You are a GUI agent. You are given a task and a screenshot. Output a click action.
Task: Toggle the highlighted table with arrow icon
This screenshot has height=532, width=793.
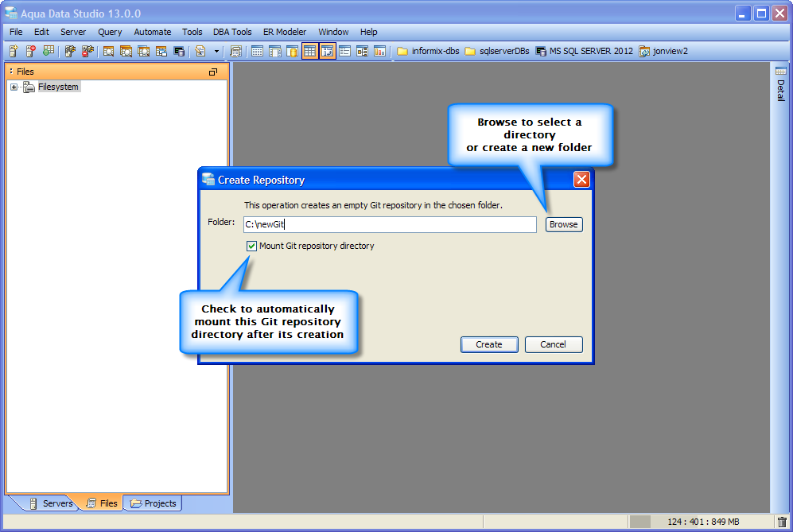tap(327, 51)
